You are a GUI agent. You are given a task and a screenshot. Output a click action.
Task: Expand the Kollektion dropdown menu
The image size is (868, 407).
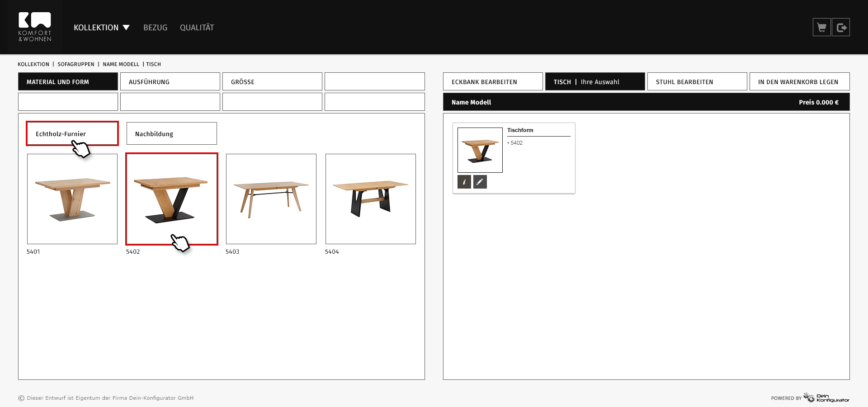tap(102, 28)
